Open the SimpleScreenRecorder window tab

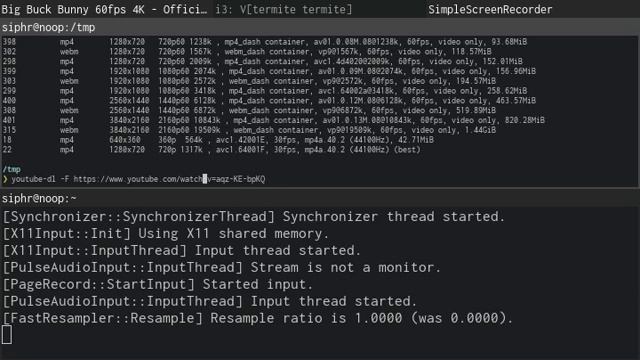coord(490,9)
